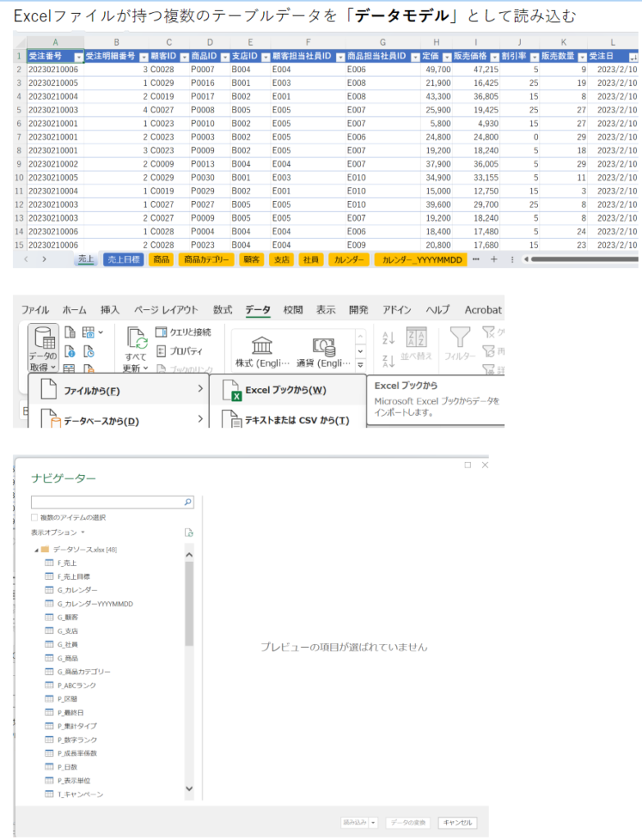Click the refresh file icon in Navigator
Image resolution: width=642 pixels, height=840 pixels.
[x=189, y=532]
